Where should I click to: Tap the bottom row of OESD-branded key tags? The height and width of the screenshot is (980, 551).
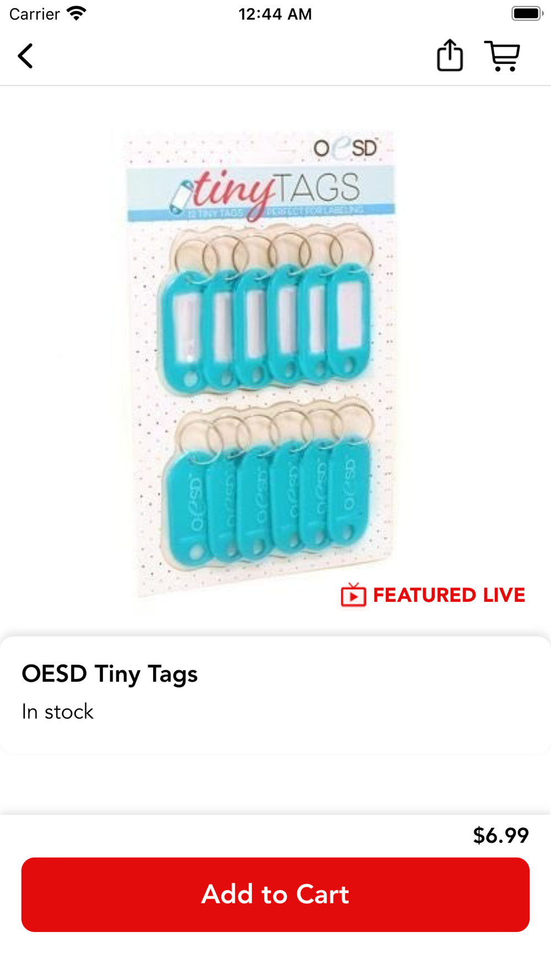267,484
